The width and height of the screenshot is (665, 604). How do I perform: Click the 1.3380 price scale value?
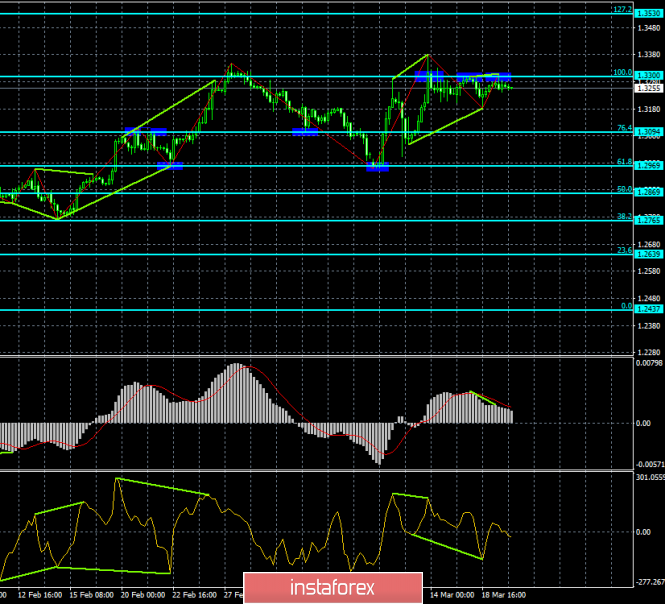click(649, 55)
